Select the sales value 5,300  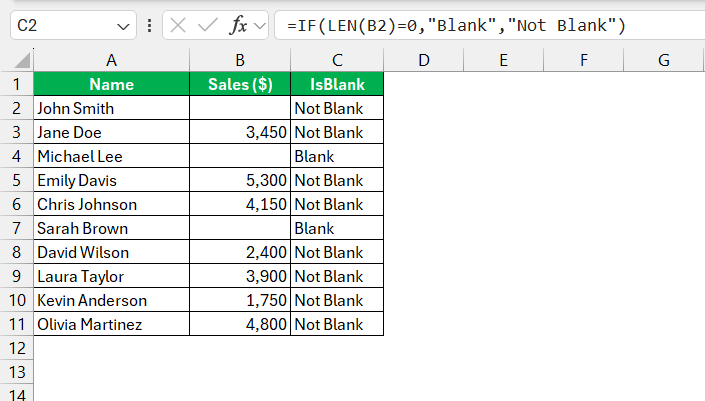click(240, 180)
